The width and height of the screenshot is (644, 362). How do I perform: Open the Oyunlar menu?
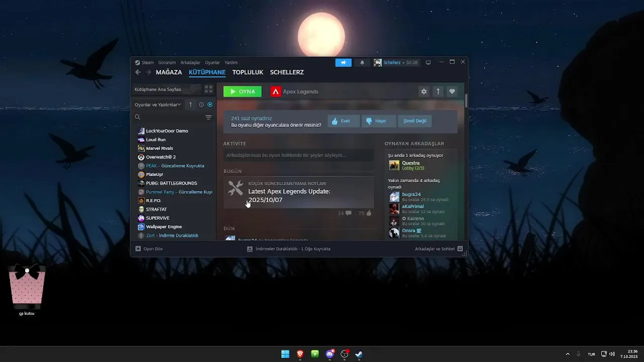212,63
